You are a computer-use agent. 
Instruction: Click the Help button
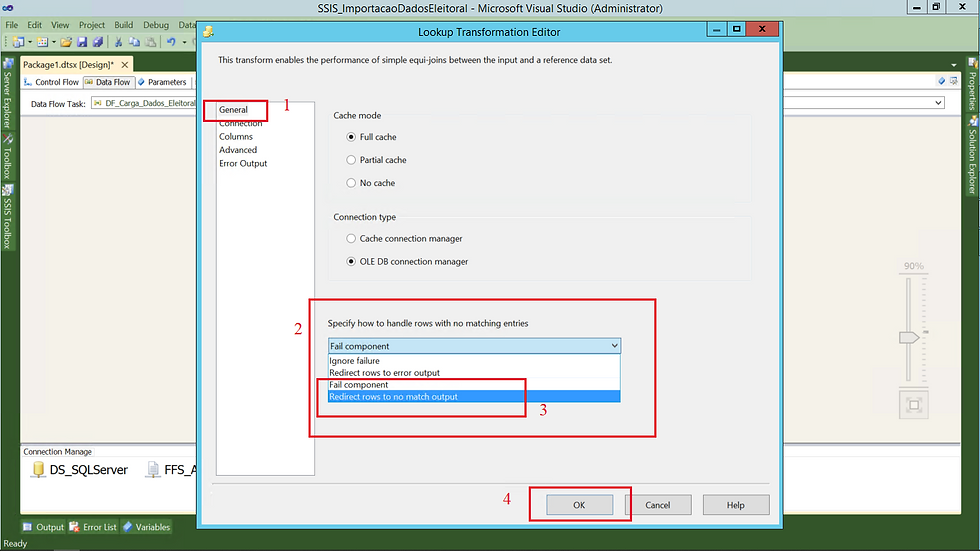coord(736,505)
